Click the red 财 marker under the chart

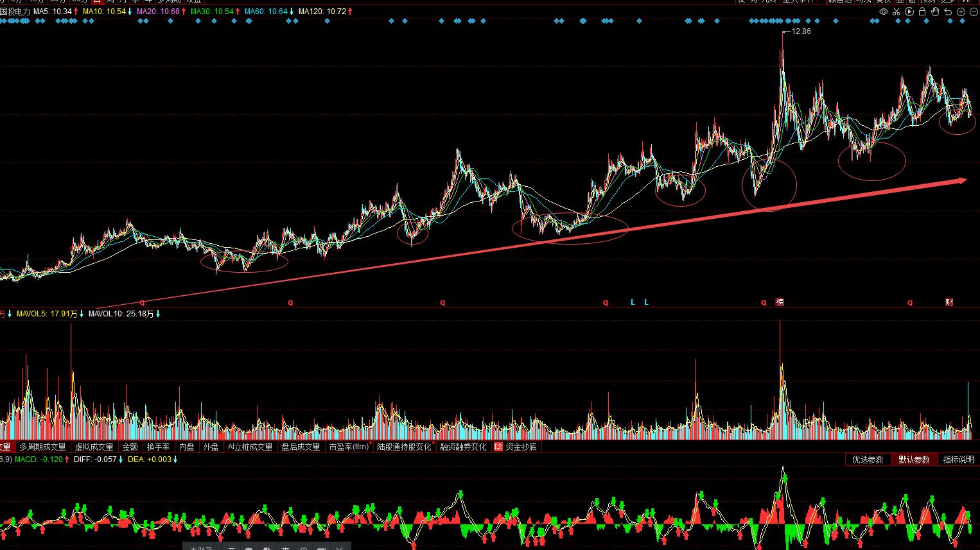pos(949,302)
